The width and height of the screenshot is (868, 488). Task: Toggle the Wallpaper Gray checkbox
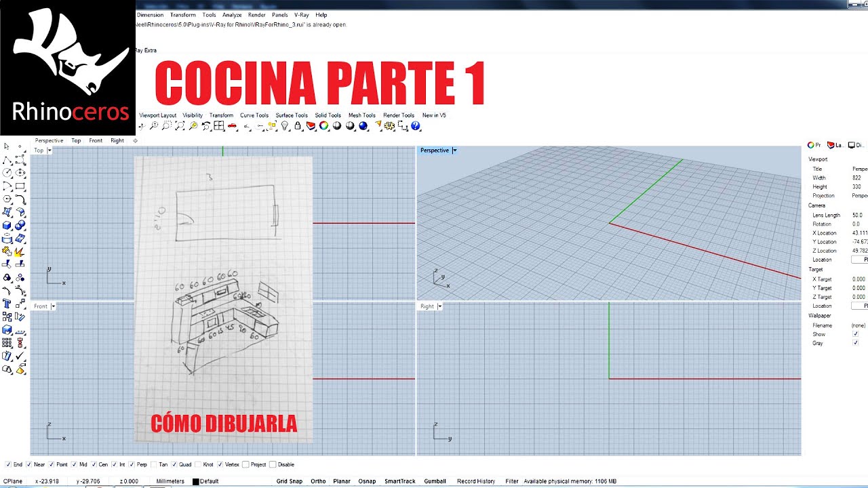pyautogui.click(x=855, y=343)
